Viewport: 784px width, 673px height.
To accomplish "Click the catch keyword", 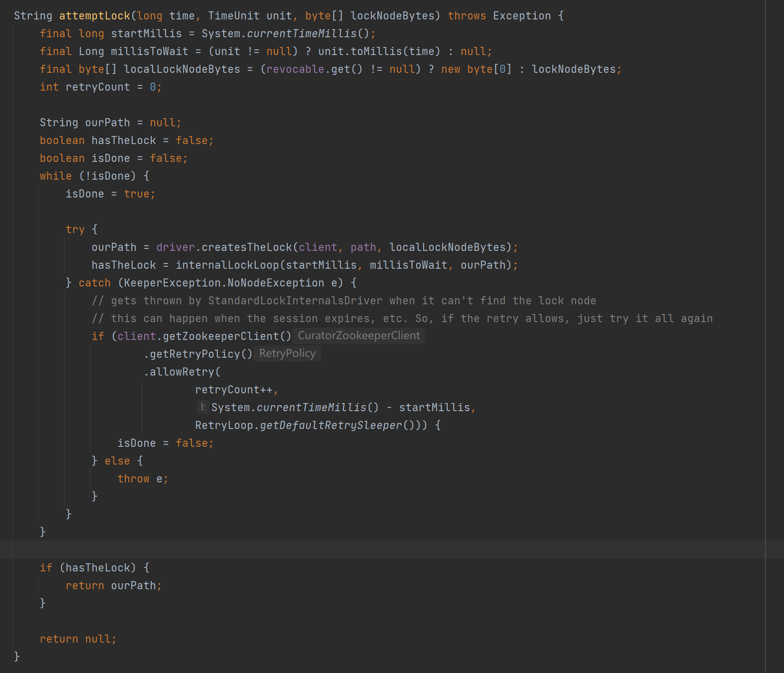I will (x=95, y=283).
